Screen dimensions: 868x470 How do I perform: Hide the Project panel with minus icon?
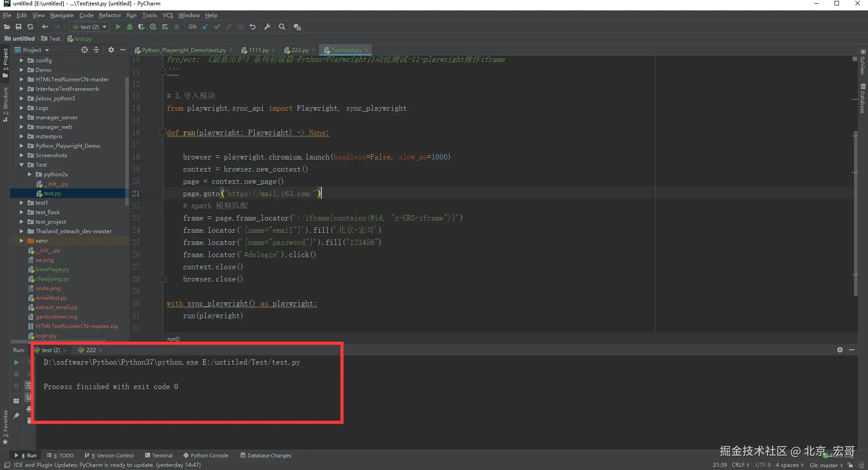coord(123,50)
